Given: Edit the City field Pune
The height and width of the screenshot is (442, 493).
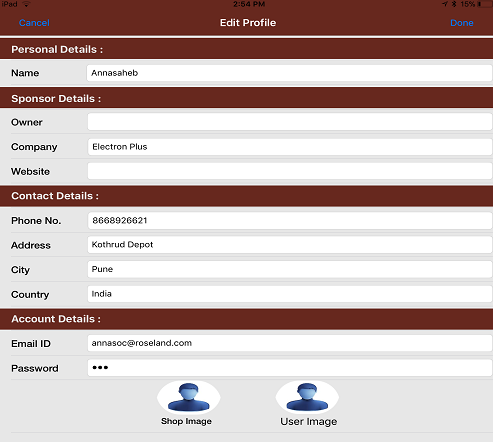Looking at the screenshot, I should 290,269.
